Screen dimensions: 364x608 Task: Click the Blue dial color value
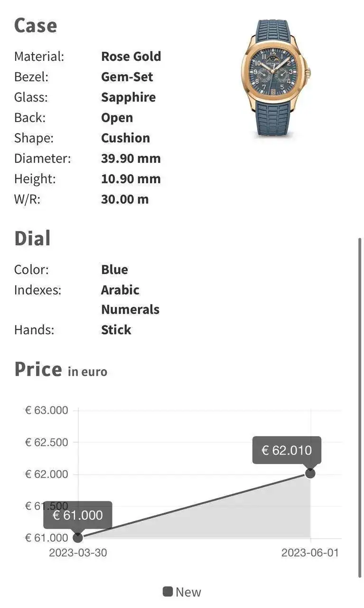[114, 270]
